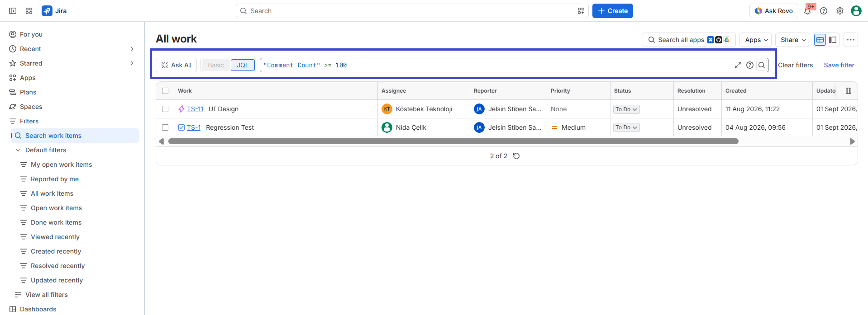The height and width of the screenshot is (315, 868).
Task: Open the To Do status dropdown for TS-11
Action: coord(627,109)
